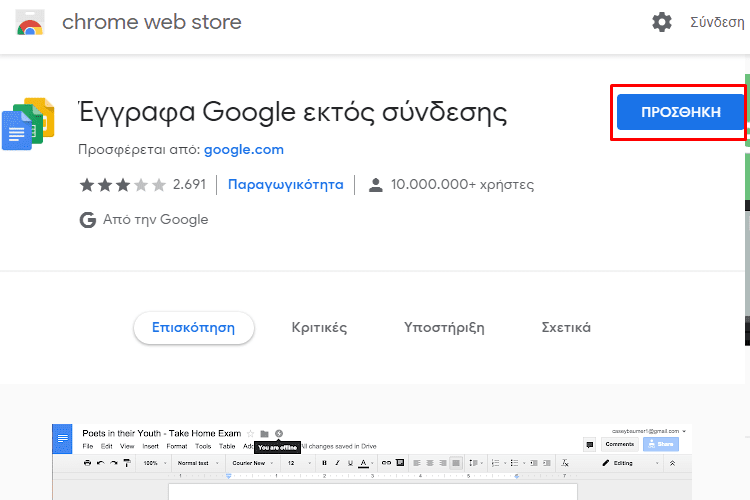Click the undo arrow in Docs preview
The width and height of the screenshot is (750, 500).
pos(100,463)
